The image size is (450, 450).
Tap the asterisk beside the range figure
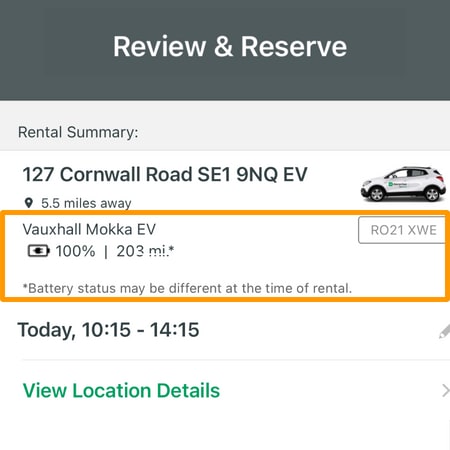tap(172, 248)
